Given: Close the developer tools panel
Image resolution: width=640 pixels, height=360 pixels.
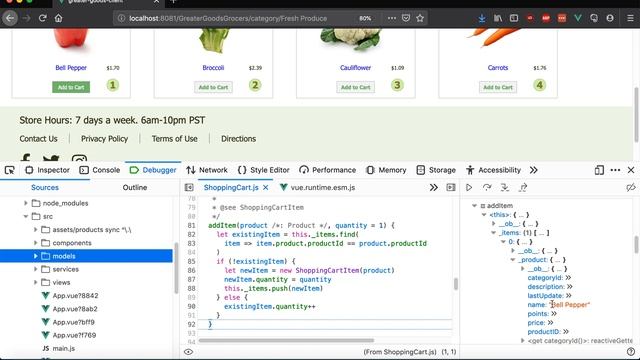Looking at the screenshot, I should (631, 170).
